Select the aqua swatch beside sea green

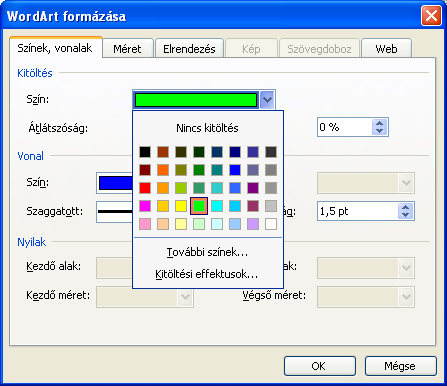pos(217,188)
